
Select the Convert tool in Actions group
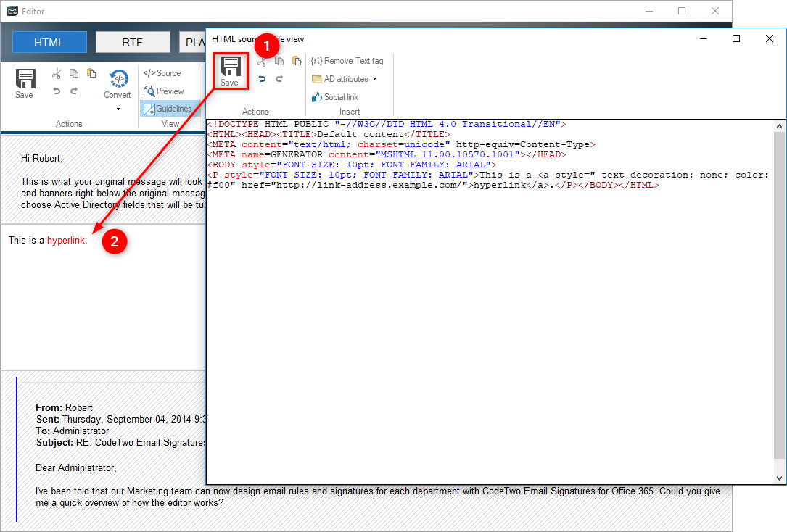(x=118, y=83)
